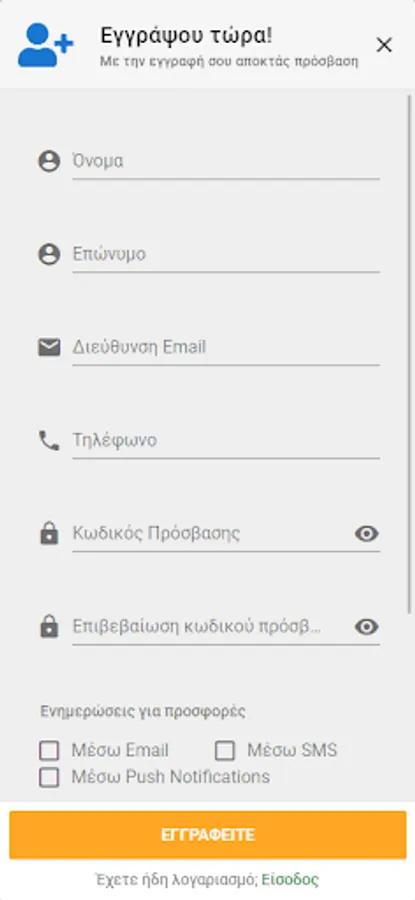
Task: Click the person icon beside Επώνυμο
Action: 49,254
